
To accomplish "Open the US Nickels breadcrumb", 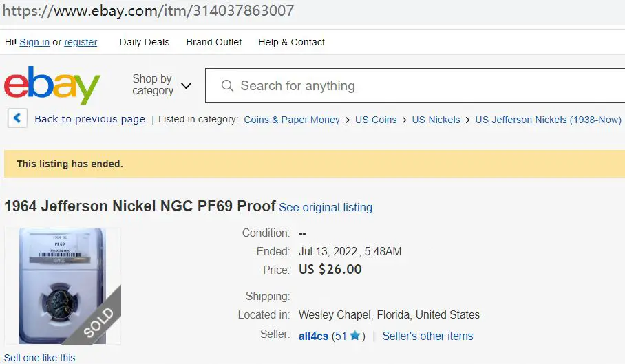I will pyautogui.click(x=436, y=120).
